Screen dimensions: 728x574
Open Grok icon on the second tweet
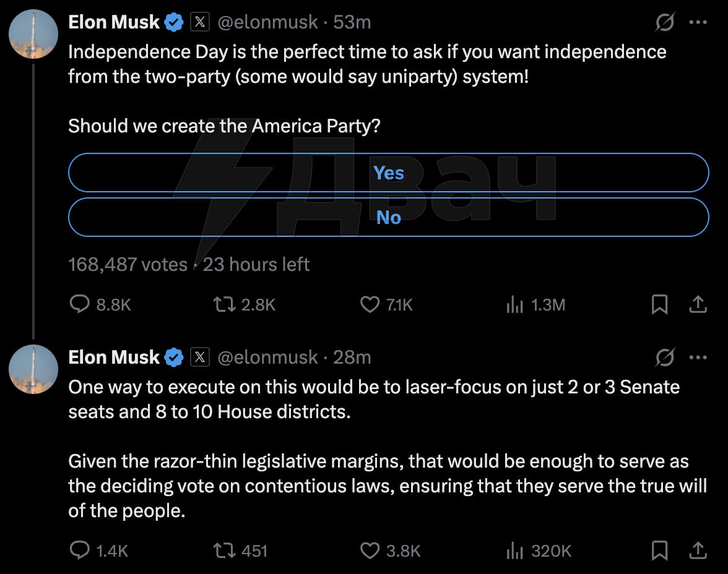pos(665,358)
